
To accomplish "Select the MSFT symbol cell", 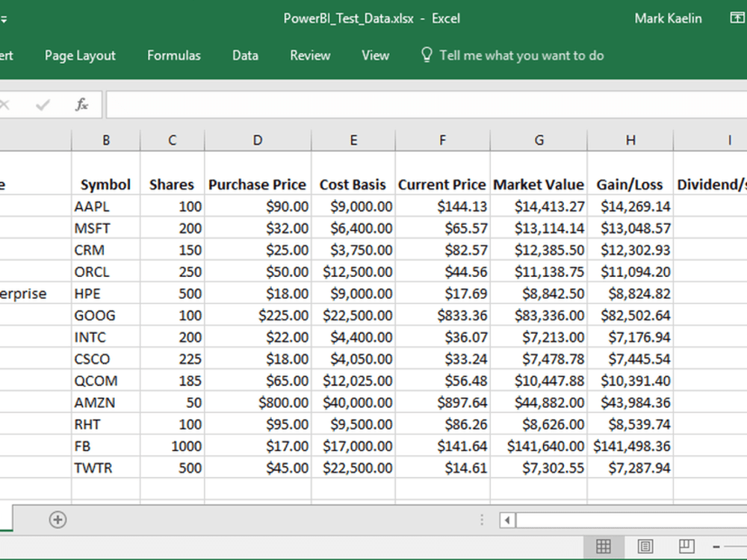I will [x=106, y=228].
